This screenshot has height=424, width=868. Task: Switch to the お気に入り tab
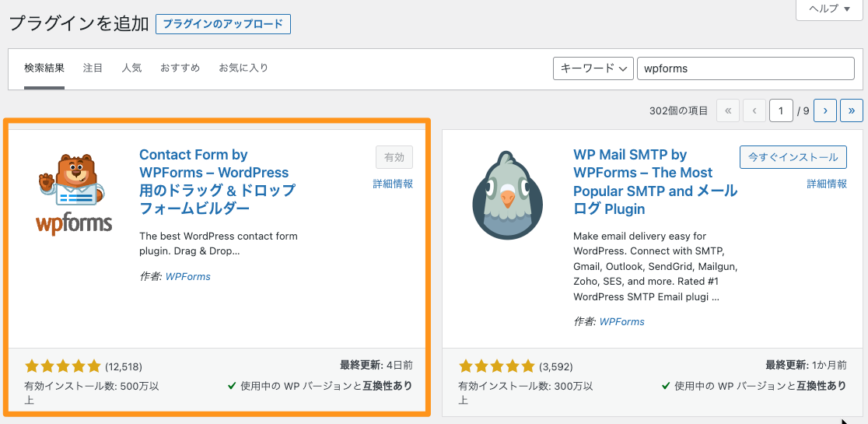[243, 68]
